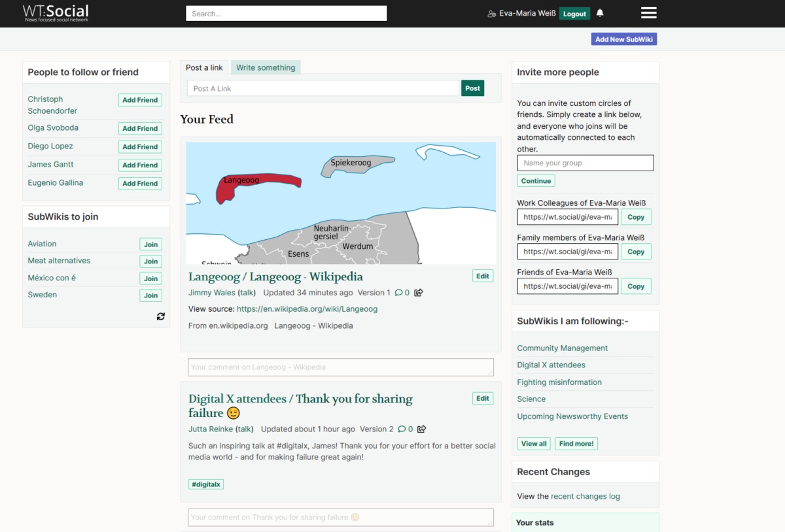Viewport: 785px width, 532px height.
Task: Click the Name your group field
Action: point(585,163)
